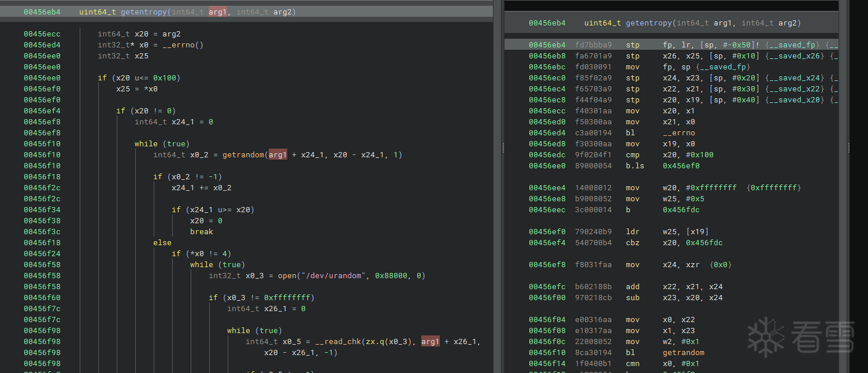Click address 00456f10 in the disassembly pane
This screenshot has width=868, height=373.
click(x=547, y=353)
